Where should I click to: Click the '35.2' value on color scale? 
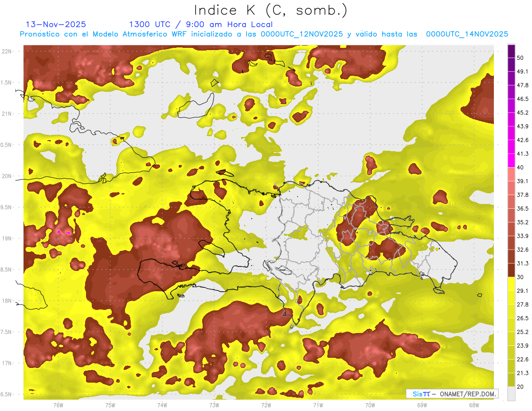[523, 222]
